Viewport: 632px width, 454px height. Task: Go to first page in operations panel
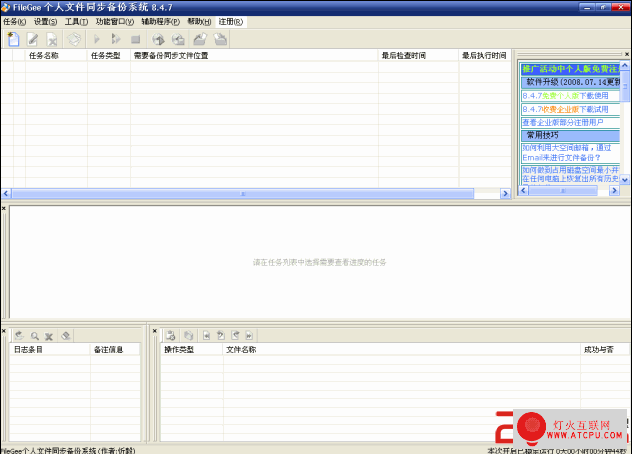tap(206, 335)
